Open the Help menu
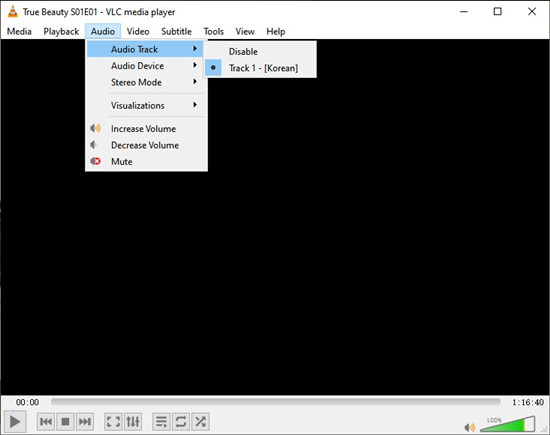 (276, 31)
